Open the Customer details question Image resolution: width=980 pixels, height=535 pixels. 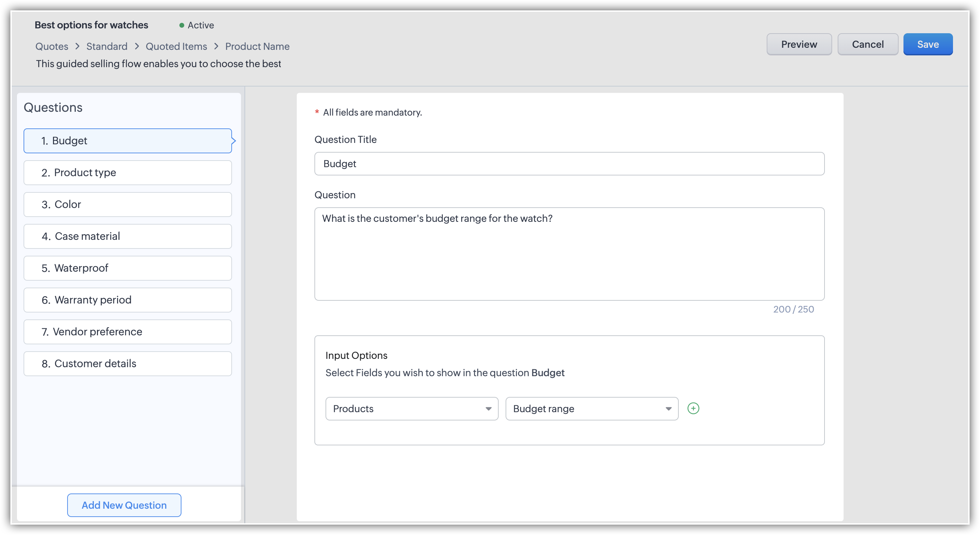[x=127, y=363]
